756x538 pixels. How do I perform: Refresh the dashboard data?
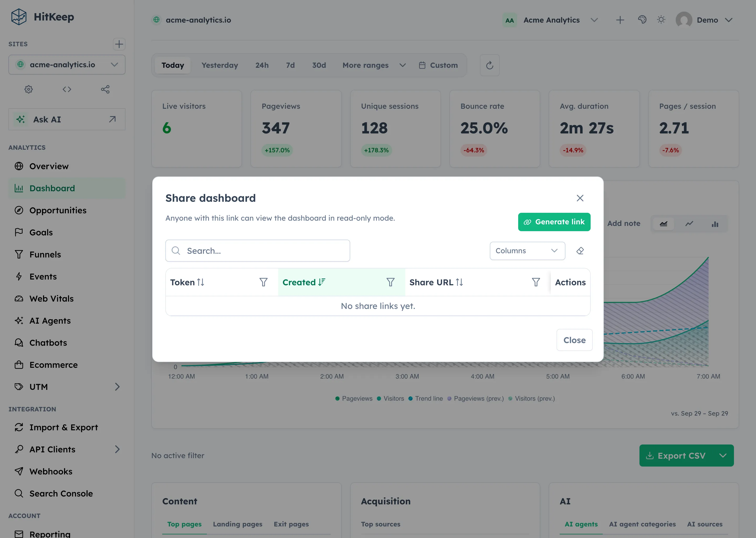[490, 65]
